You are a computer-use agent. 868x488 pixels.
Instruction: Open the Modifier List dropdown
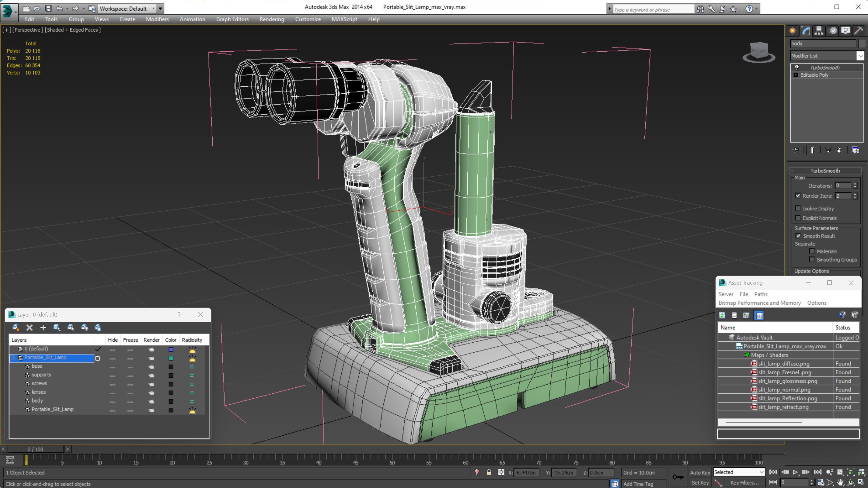(x=860, y=56)
